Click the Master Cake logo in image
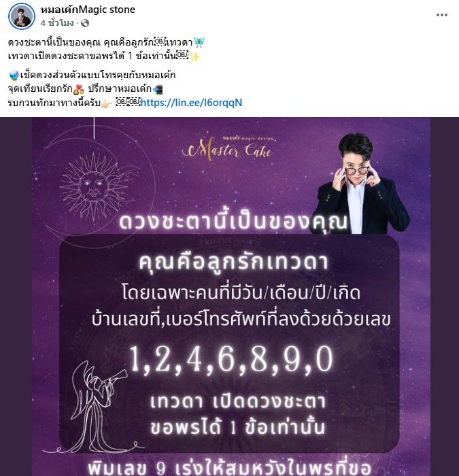 click(x=227, y=148)
